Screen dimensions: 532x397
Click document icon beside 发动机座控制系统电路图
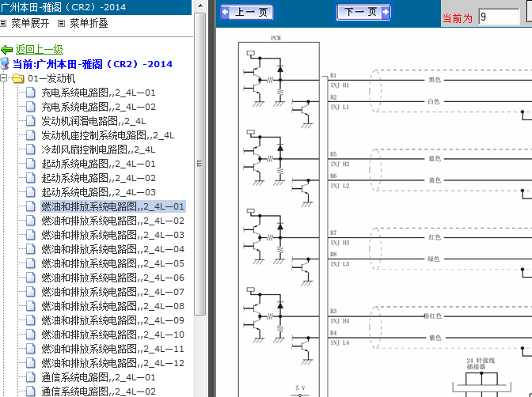pos(31,135)
